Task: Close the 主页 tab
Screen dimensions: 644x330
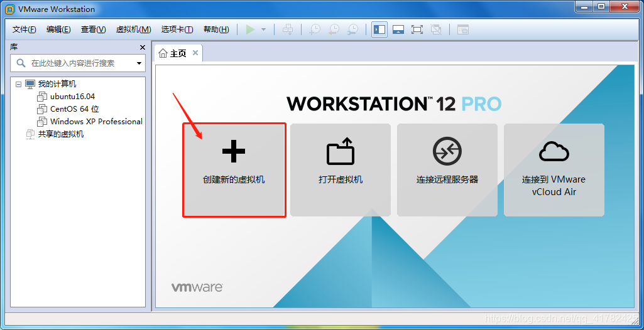Action: (x=195, y=53)
